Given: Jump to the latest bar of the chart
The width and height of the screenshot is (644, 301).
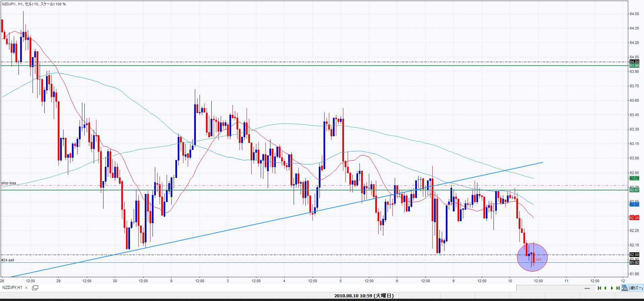Looking at the screenshot, I should pyautogui.click(x=618, y=288).
